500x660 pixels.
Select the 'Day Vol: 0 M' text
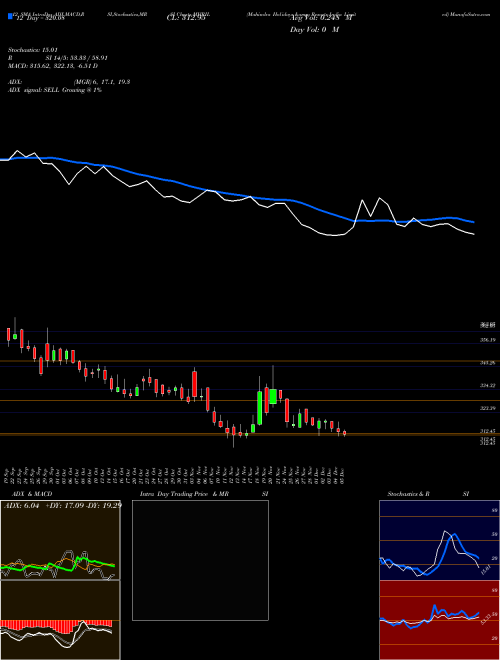[314, 30]
